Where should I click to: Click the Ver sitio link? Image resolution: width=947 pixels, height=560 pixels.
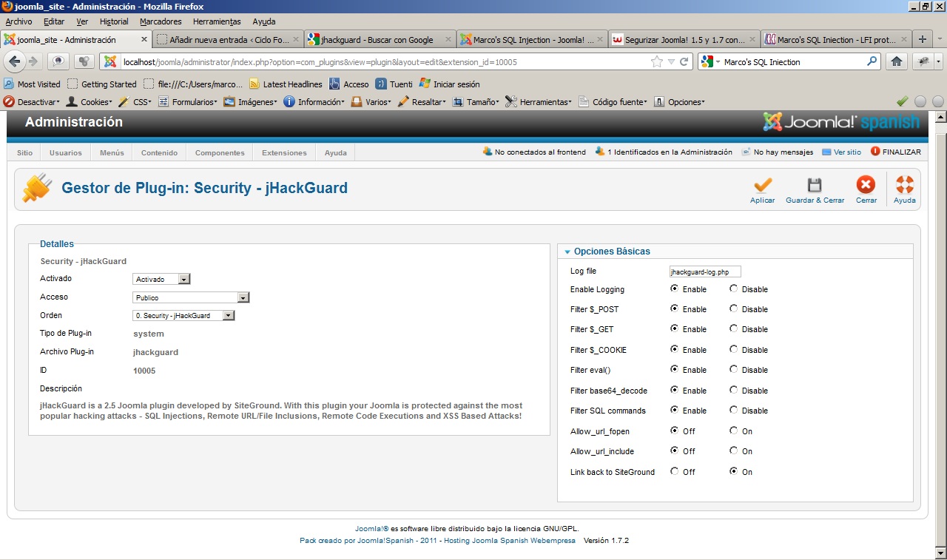pos(847,152)
